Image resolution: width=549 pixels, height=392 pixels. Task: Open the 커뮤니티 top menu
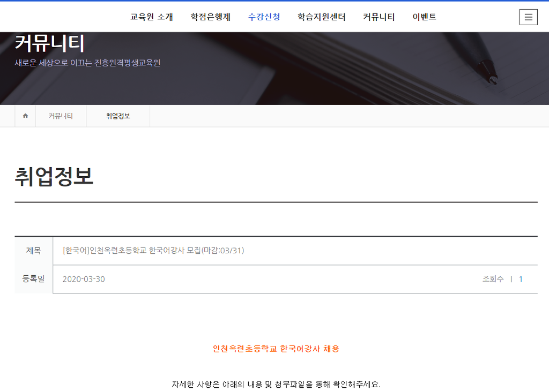point(379,17)
